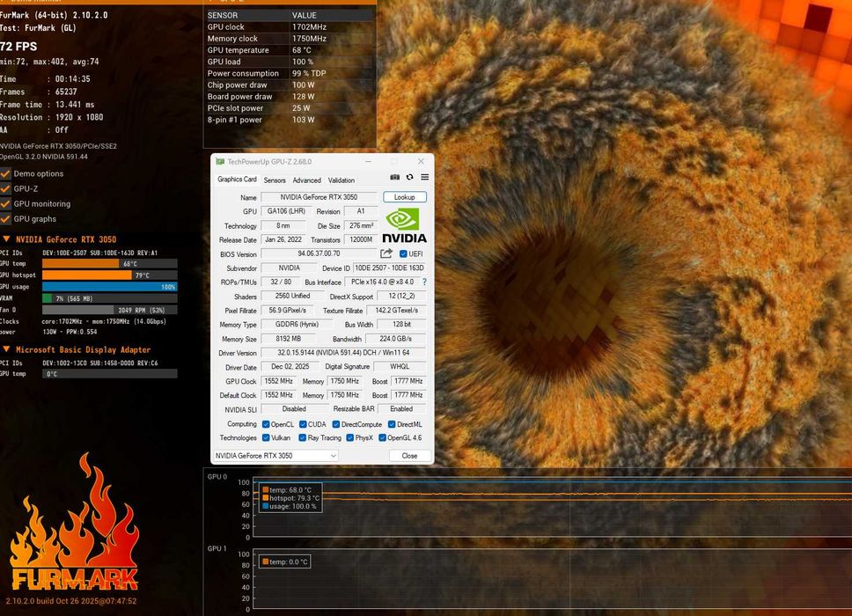The image size is (852, 616).
Task: Click the Memory Size 8192 MB value
Action: point(289,339)
